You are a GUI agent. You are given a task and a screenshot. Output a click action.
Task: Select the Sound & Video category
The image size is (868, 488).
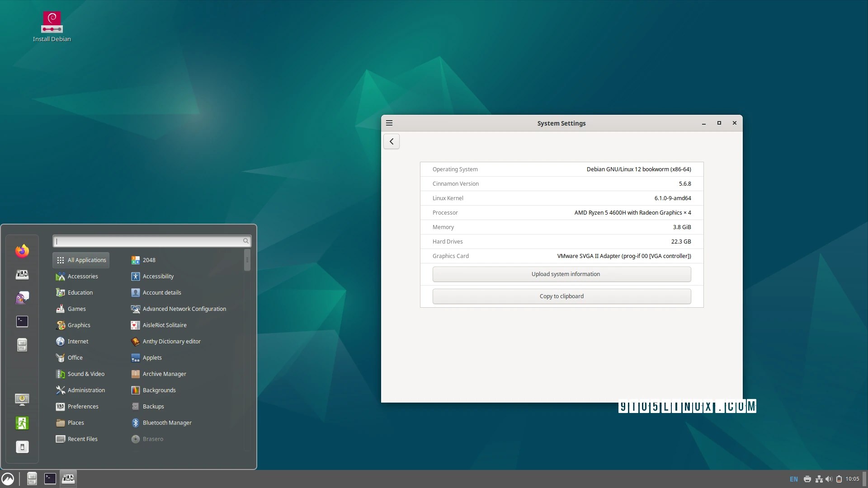click(86, 374)
